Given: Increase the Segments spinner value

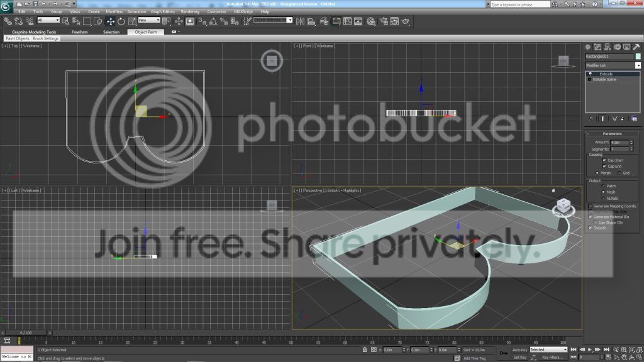Looking at the screenshot, I should (x=631, y=148).
